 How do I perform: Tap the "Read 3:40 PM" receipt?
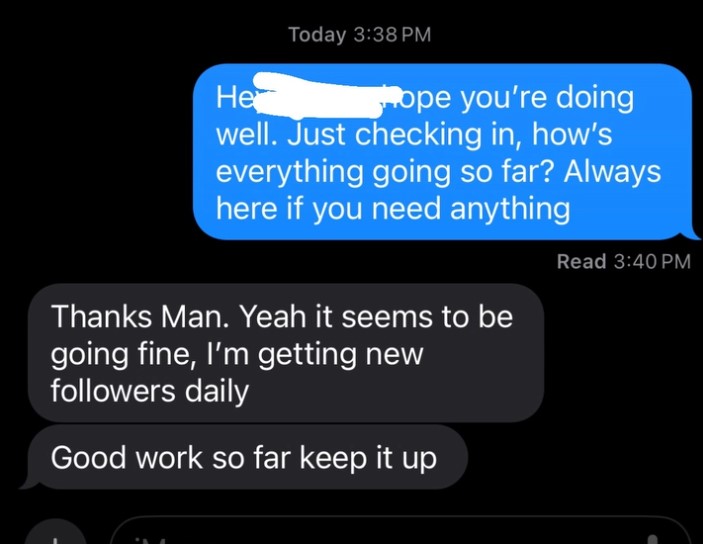coord(624,261)
